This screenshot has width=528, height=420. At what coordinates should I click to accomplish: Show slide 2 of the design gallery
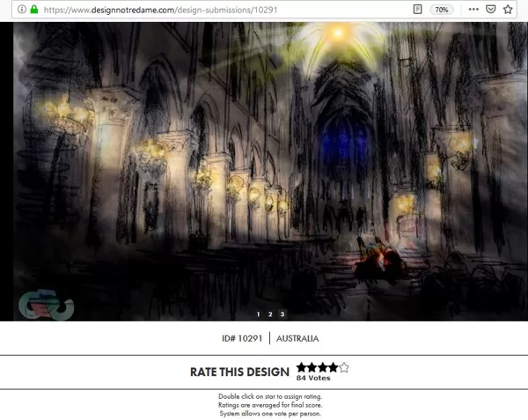[x=270, y=314]
